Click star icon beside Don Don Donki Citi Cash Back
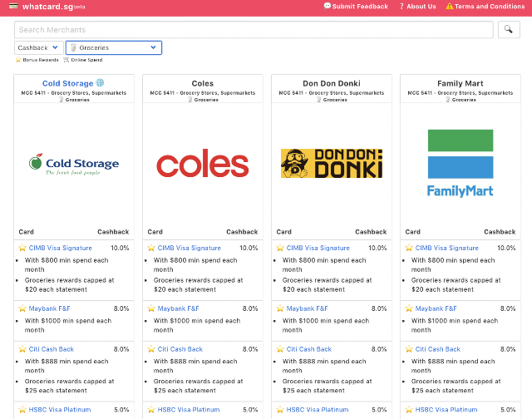Screen dimensions: 532x419 coord(280,349)
